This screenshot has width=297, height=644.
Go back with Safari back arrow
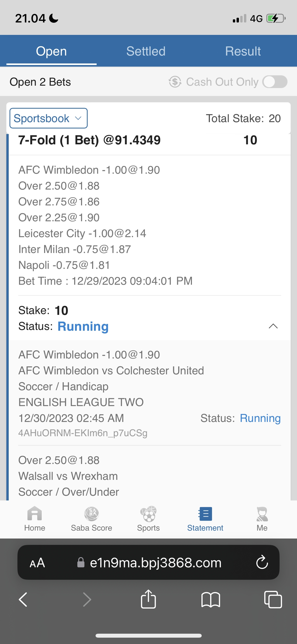pyautogui.click(x=23, y=599)
